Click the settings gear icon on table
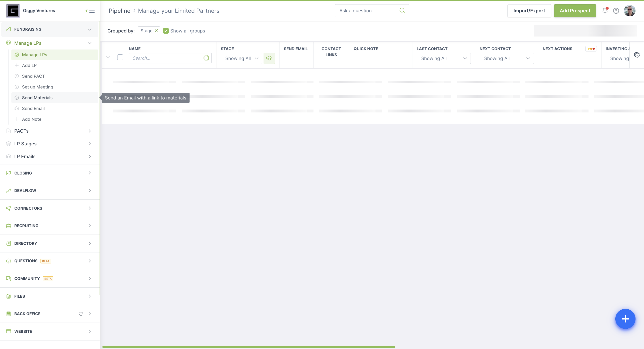The width and height of the screenshot is (644, 349). [x=637, y=55]
